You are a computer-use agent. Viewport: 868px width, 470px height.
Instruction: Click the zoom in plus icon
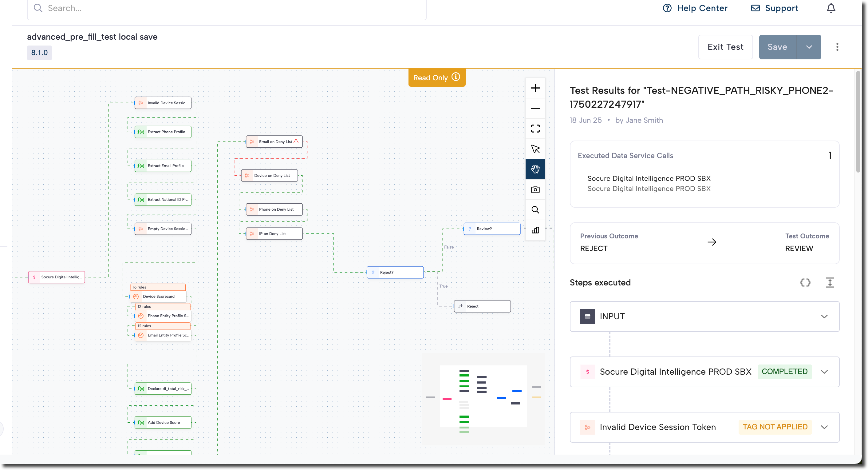pos(535,88)
